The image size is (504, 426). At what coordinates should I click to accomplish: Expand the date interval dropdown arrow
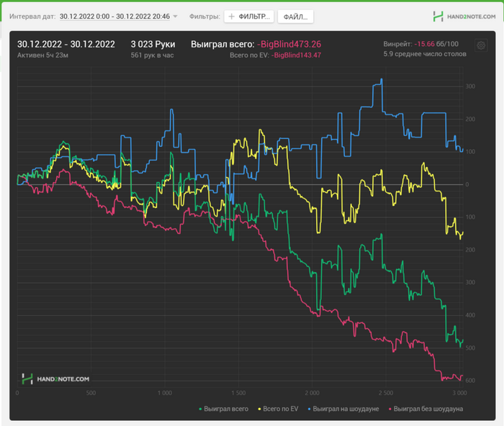pos(175,17)
